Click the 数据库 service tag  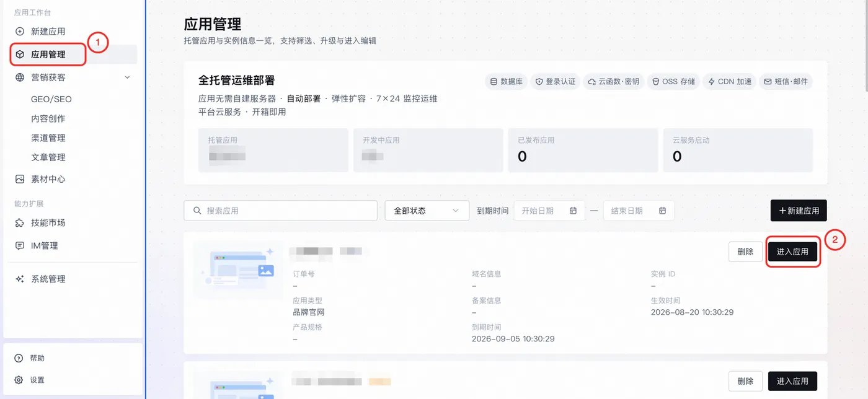click(507, 82)
